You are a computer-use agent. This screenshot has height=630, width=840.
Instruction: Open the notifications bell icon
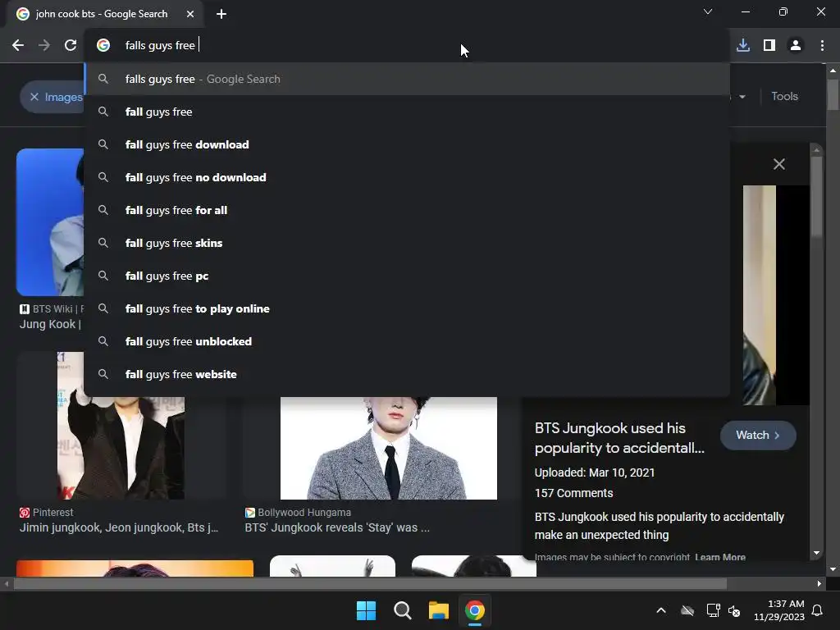[818, 610]
